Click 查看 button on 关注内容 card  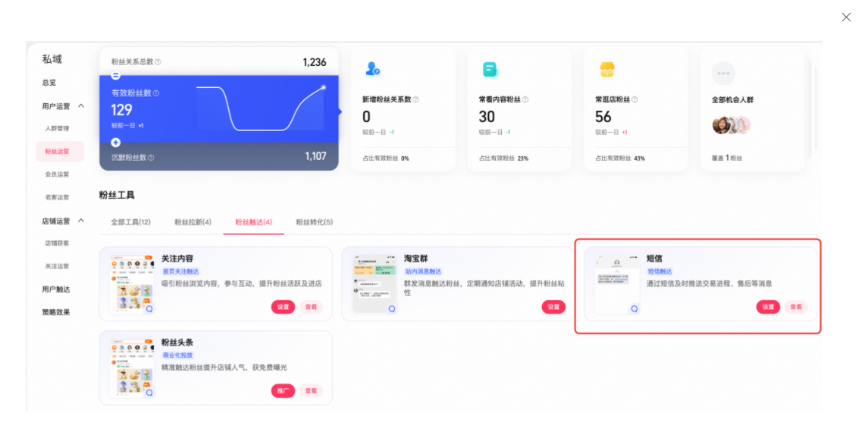(311, 307)
